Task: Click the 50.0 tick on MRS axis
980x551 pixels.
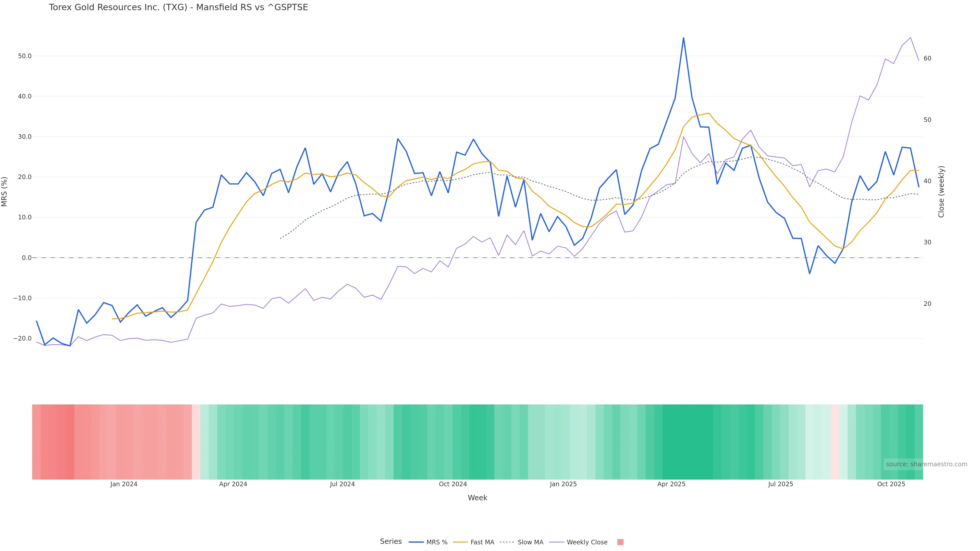Action: (x=25, y=56)
